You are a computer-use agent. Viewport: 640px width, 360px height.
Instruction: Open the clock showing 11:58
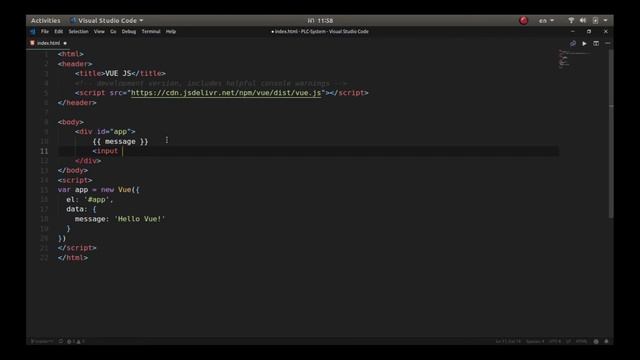(320, 20)
